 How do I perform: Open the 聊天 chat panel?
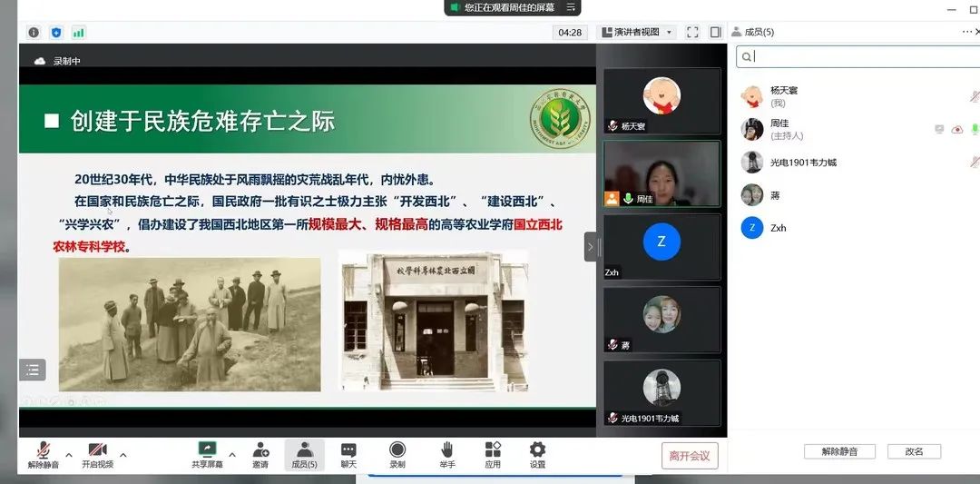(348, 449)
